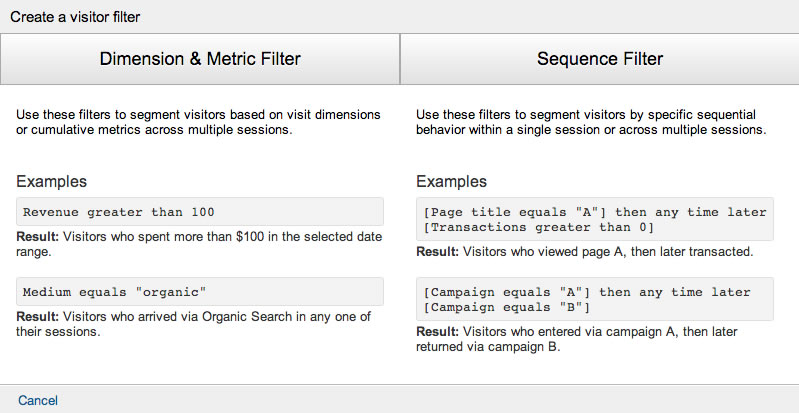Click the Examples heading under Sequence Filter
Viewport: 799px width, 413px height.
click(451, 182)
